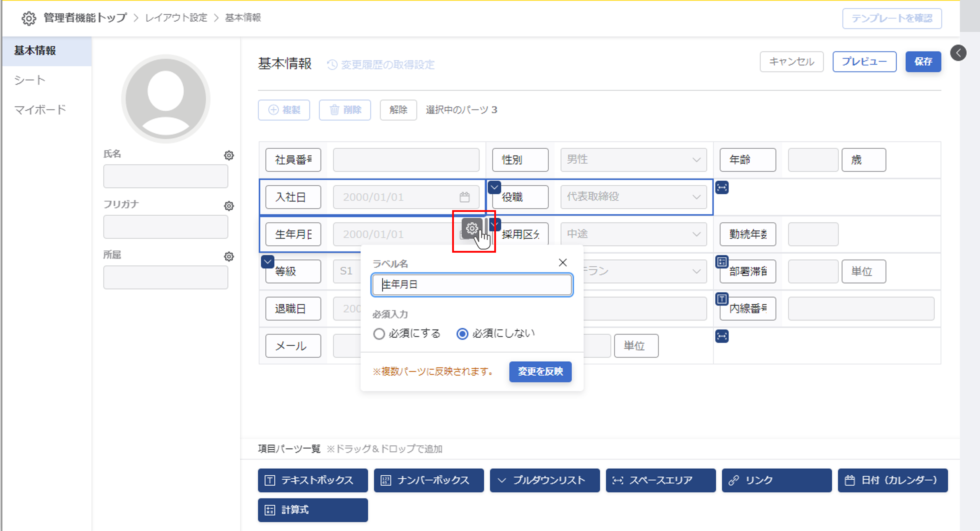Open the 採用区分 dropdown showing 中途
The width and height of the screenshot is (980, 531).
point(633,234)
